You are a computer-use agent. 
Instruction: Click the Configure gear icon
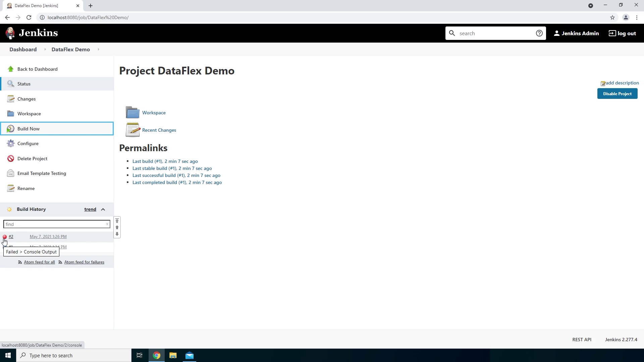coord(10,143)
